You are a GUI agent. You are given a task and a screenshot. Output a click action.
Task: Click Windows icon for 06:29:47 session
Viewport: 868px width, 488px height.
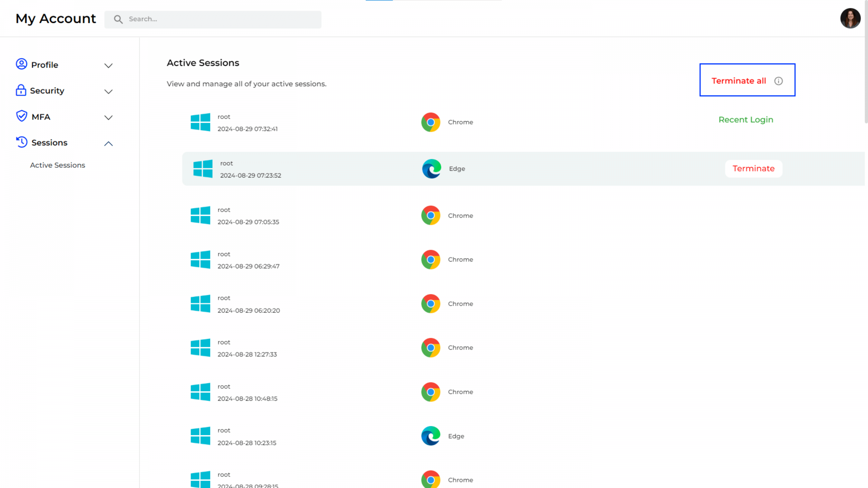(200, 259)
